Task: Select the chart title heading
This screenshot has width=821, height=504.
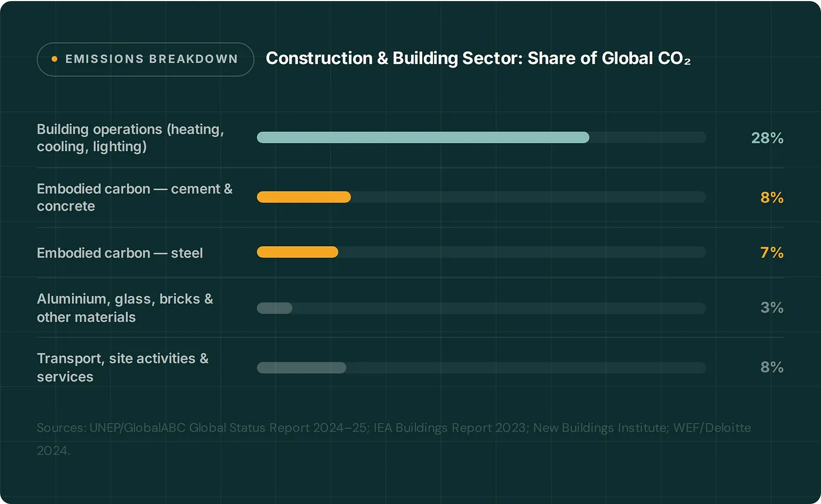Action: pos(479,58)
